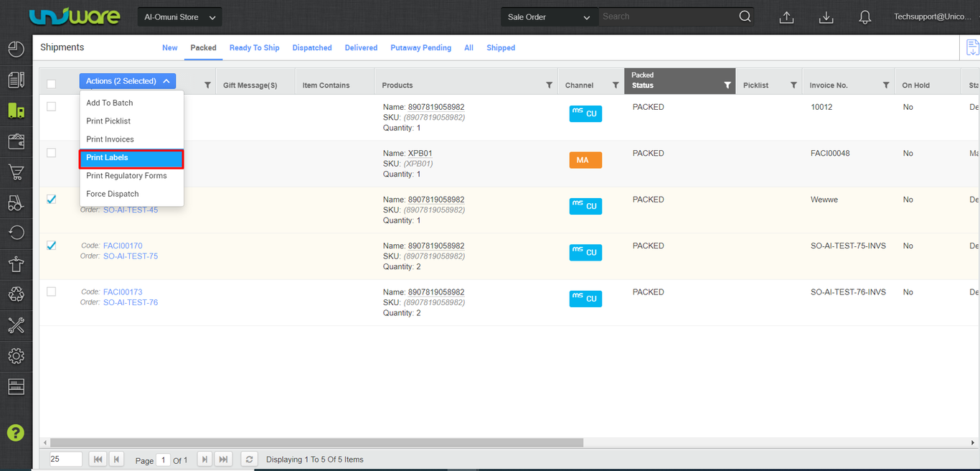Screen dimensions: 980x471
Task: Open shipment code link FACI00170
Action: pyautogui.click(x=123, y=246)
